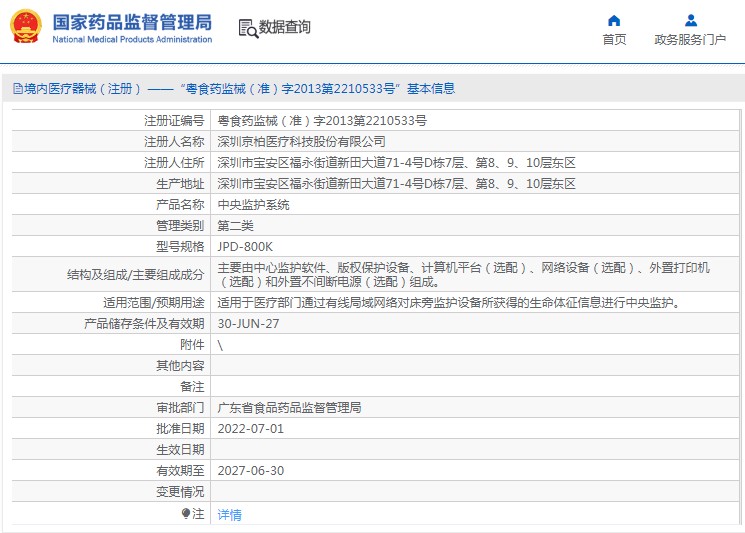Click the 结构及组成/主要组成成分 label

click(135, 275)
